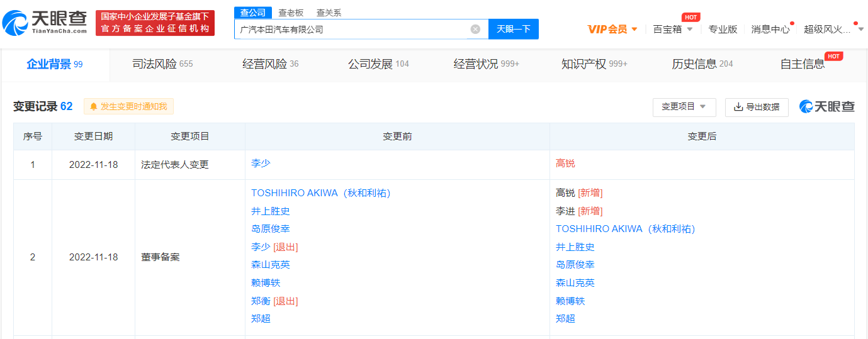Open 森山克英 in the after column

(575, 283)
